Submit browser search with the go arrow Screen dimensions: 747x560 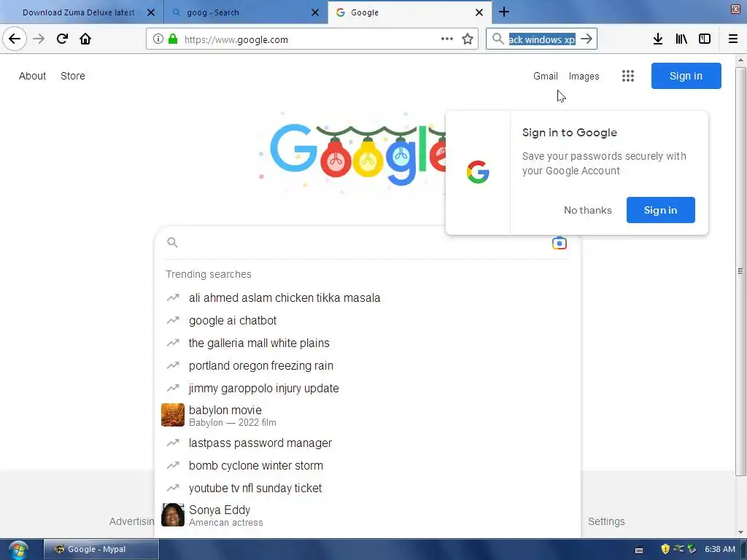(x=587, y=39)
